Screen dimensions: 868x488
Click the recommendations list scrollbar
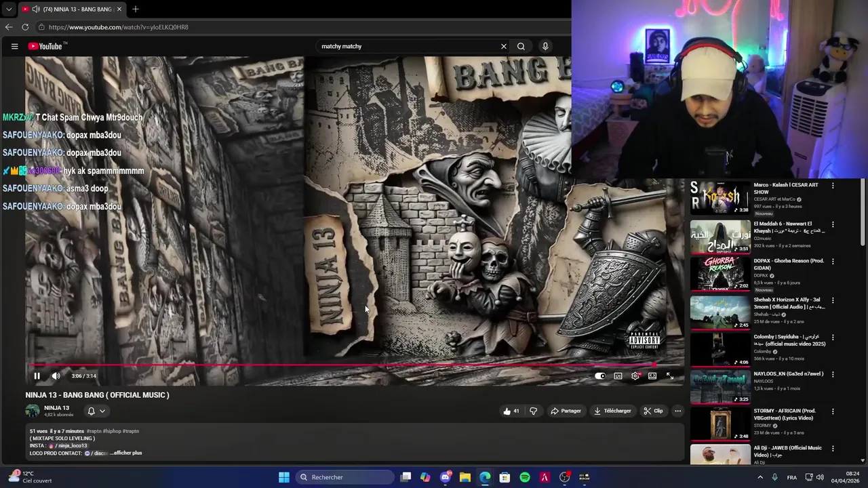[863, 211]
